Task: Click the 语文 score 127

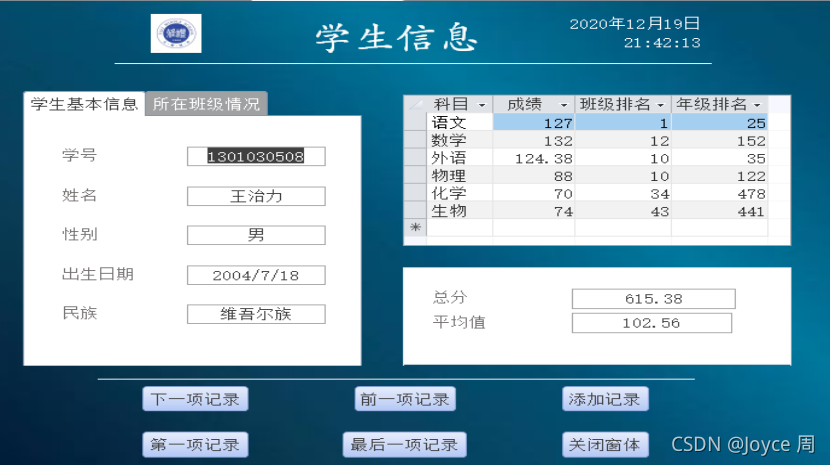Action: [x=534, y=122]
